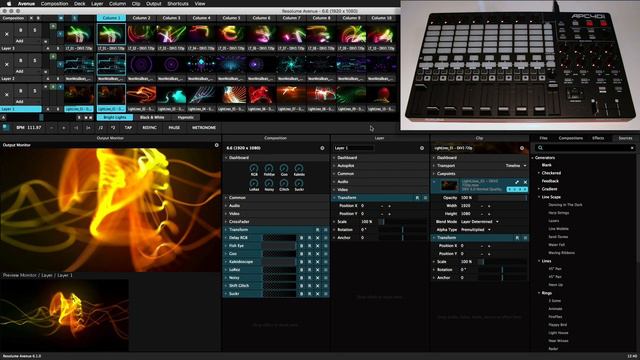
Task: Toggle solo S on Layer 1
Action: 35,91
